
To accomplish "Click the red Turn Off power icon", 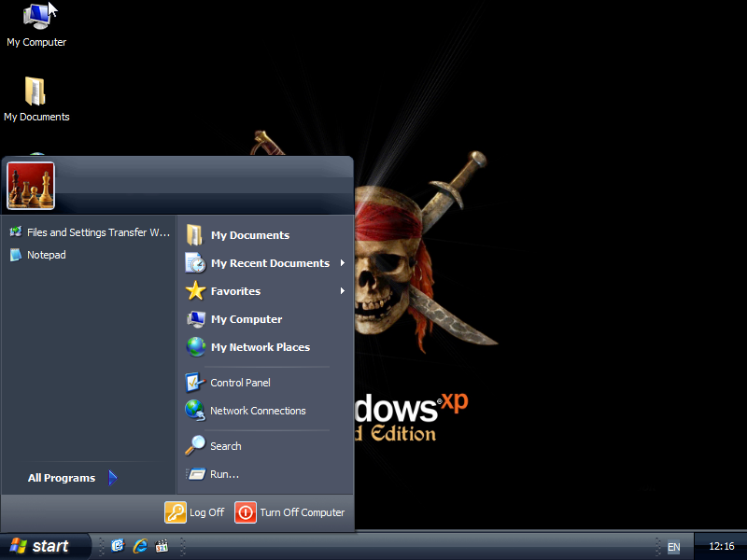I will tap(246, 512).
